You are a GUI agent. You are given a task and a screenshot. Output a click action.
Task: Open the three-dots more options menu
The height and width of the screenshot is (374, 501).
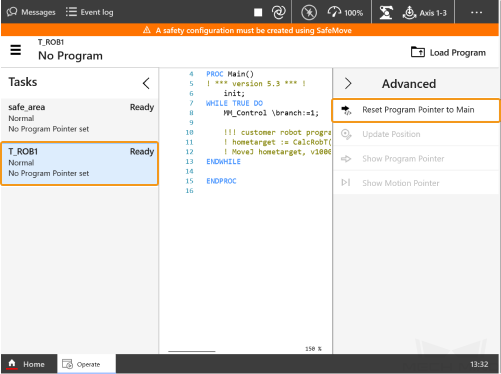pos(476,12)
